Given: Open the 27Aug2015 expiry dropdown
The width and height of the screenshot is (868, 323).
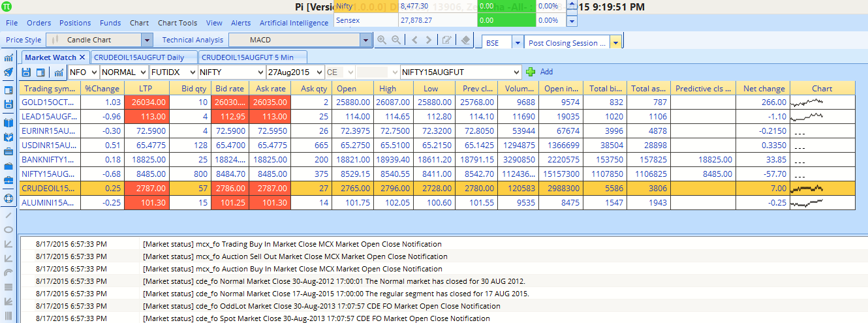Looking at the screenshot, I should [x=318, y=72].
